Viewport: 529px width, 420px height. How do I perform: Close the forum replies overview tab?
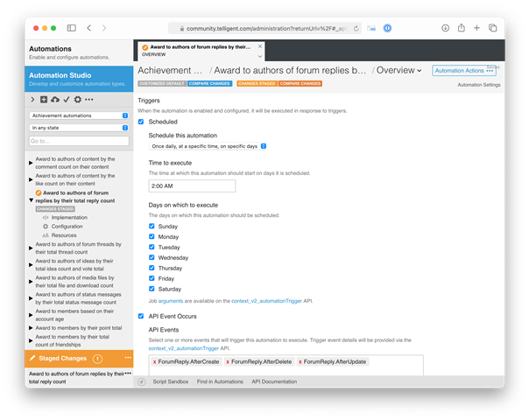[x=260, y=46]
